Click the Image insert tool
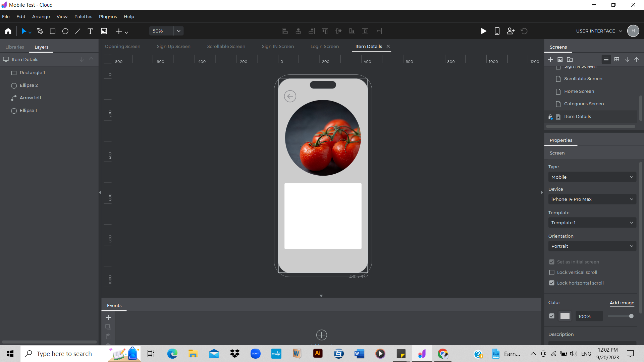644x362 pixels. tap(104, 31)
